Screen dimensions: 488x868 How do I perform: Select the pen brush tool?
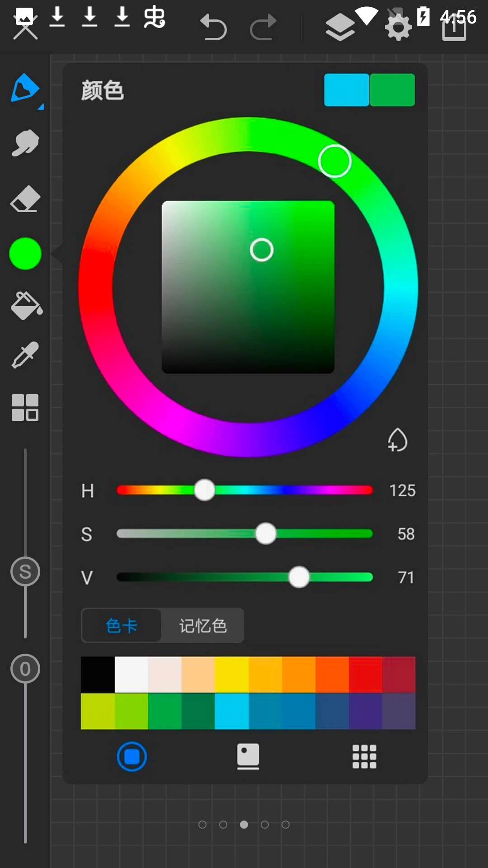point(25,89)
